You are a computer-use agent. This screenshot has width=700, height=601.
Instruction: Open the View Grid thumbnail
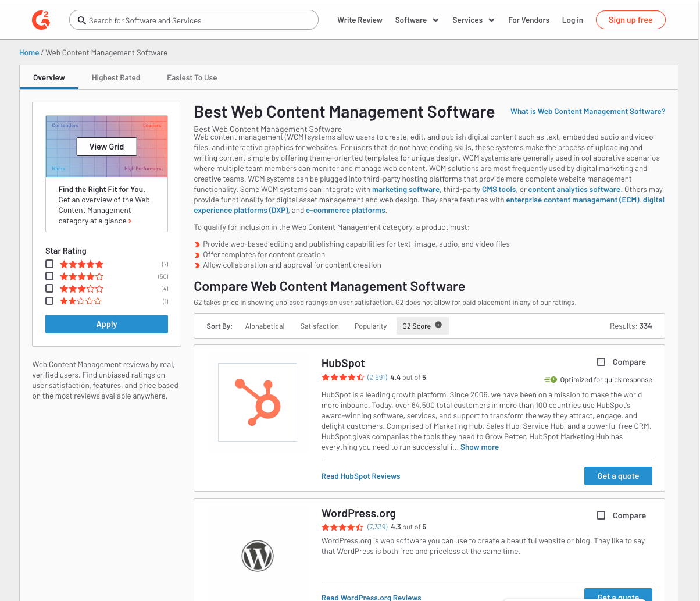click(106, 147)
